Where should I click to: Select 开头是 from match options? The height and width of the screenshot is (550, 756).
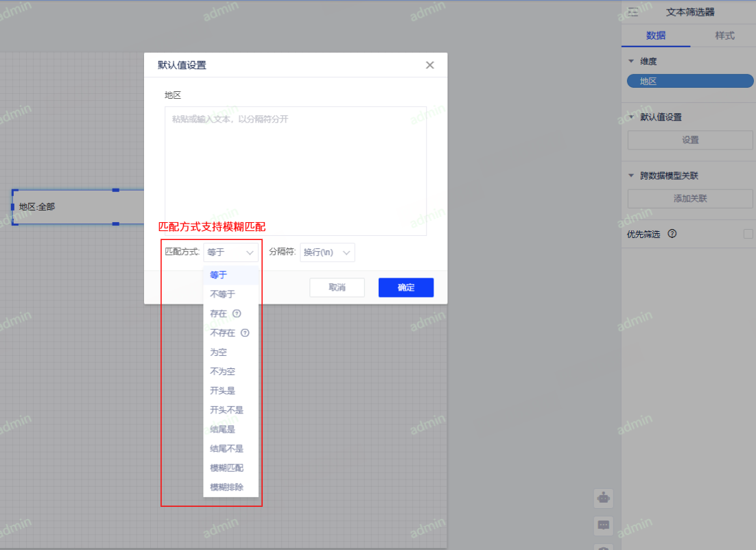click(x=222, y=391)
